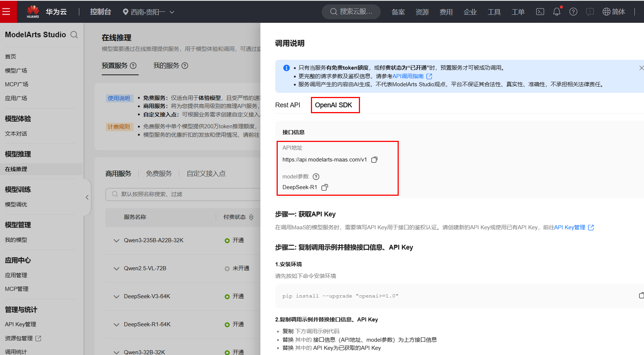Click the 计费规则 tag label
The image size is (644, 355).
(119, 126)
